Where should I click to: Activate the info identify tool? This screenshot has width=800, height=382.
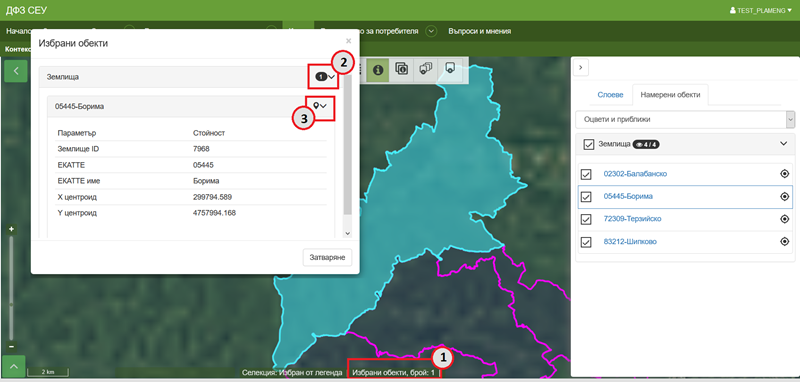(378, 69)
